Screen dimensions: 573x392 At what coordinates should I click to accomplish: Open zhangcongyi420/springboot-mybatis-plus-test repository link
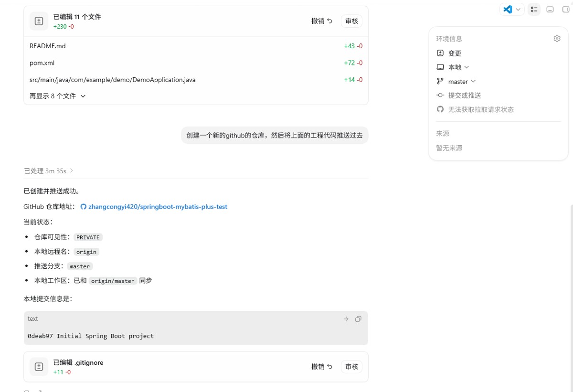pyautogui.click(x=158, y=207)
